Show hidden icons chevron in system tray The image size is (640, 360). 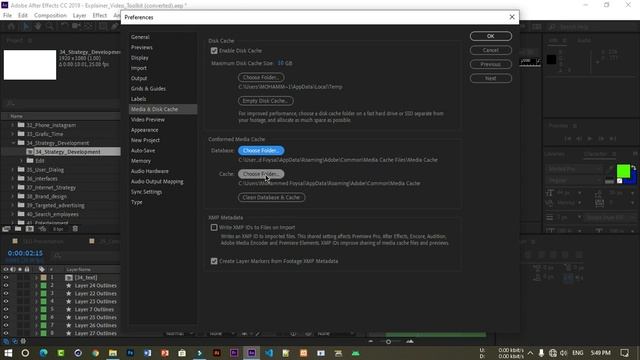click(x=530, y=353)
